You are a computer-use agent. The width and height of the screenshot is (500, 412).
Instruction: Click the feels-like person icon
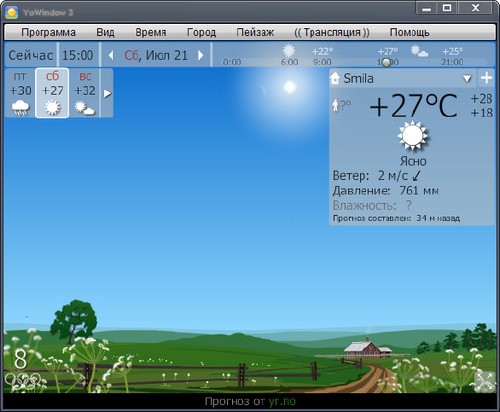point(335,105)
